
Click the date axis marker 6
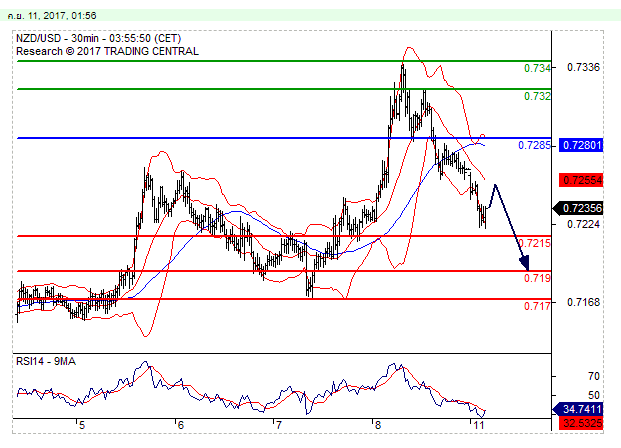pyautogui.click(x=181, y=426)
